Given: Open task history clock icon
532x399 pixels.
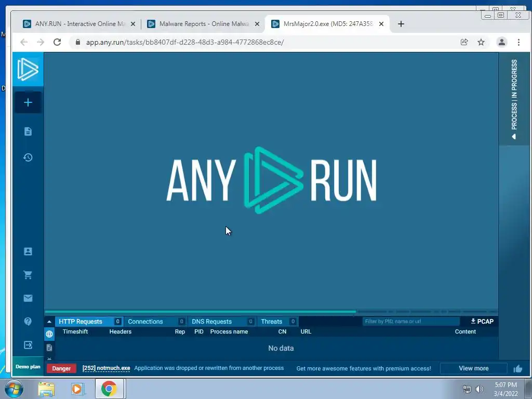Looking at the screenshot, I should [28, 157].
